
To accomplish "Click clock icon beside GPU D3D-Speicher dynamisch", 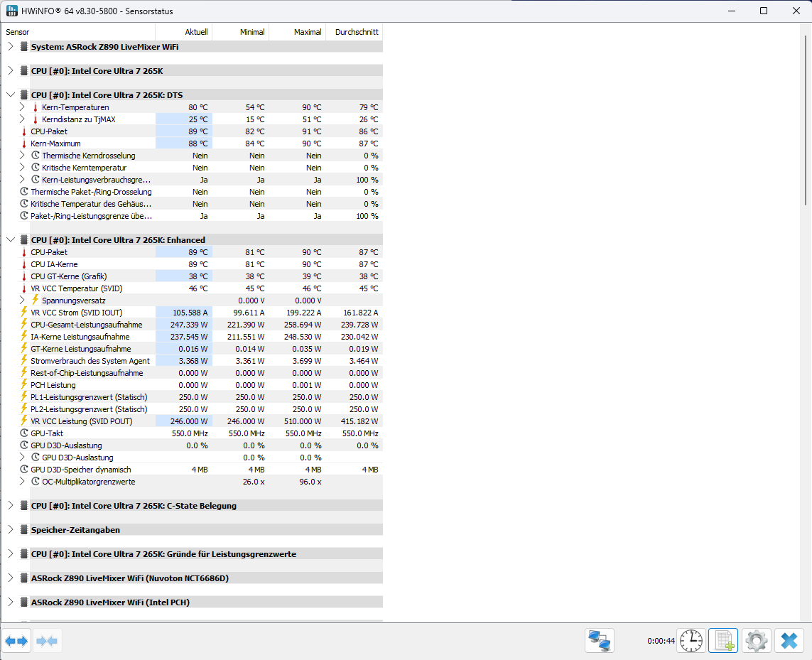I will pos(24,470).
